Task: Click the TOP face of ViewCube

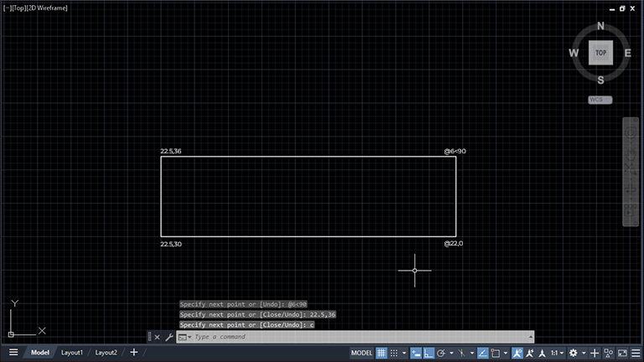Action: 600,53
